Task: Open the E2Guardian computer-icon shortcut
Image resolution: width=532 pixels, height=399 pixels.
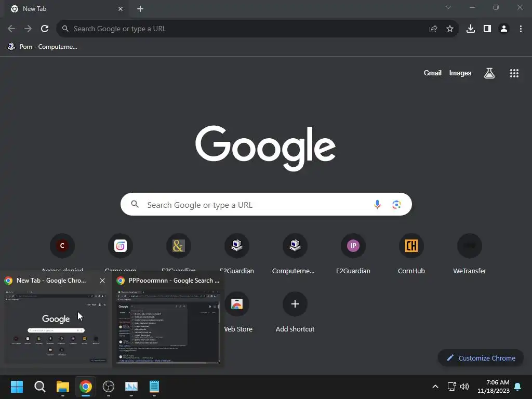Action: 237,254
